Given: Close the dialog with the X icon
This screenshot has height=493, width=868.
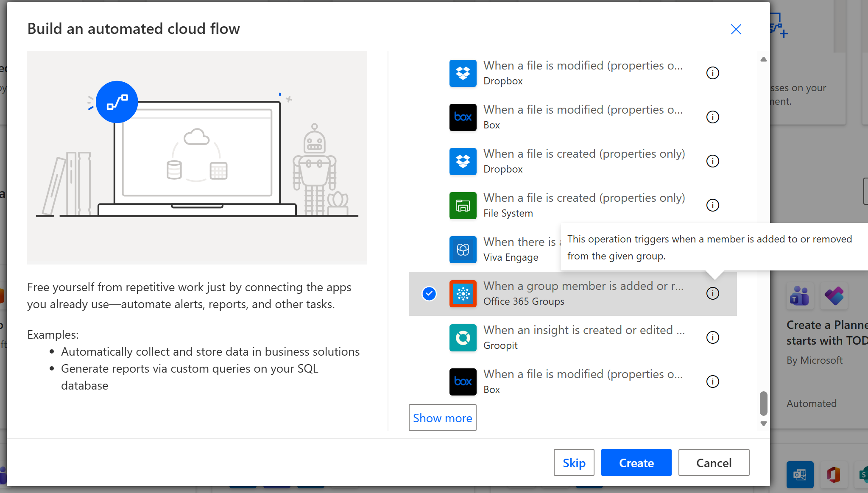Looking at the screenshot, I should tap(736, 29).
